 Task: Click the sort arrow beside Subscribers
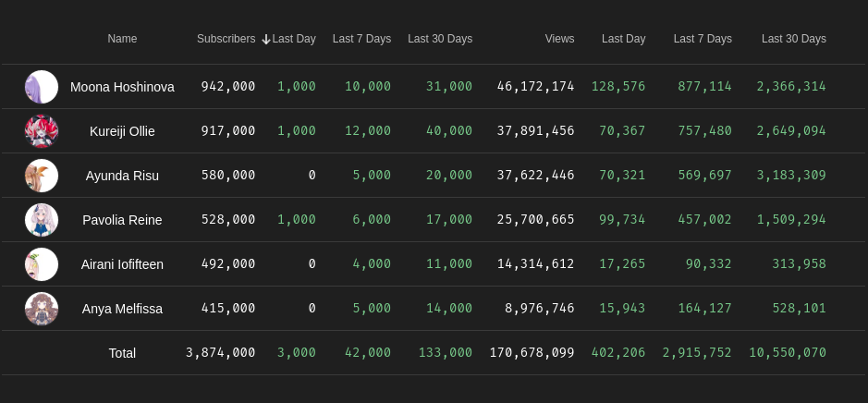[266, 40]
